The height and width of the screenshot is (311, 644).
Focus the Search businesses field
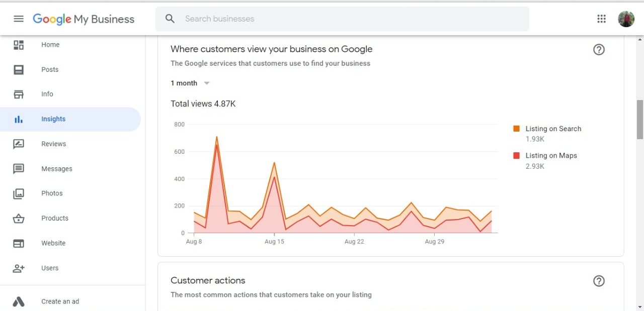pyautogui.click(x=342, y=19)
